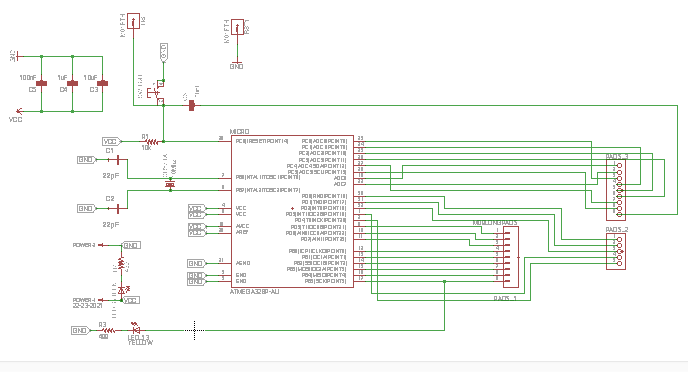This screenshot has height=372, width=688.
Task: Click the PB7 XTAL2 pin name text
Action: (x=268, y=190)
